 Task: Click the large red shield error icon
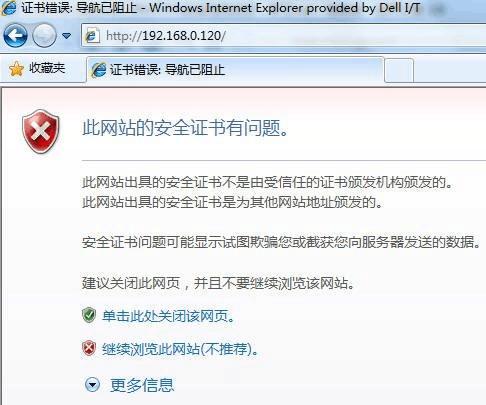coord(41,131)
